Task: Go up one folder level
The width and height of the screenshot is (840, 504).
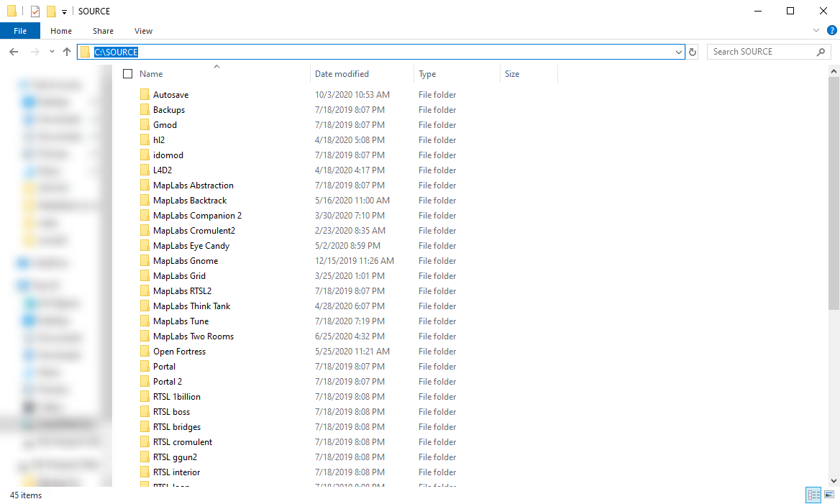Action: pyautogui.click(x=66, y=52)
